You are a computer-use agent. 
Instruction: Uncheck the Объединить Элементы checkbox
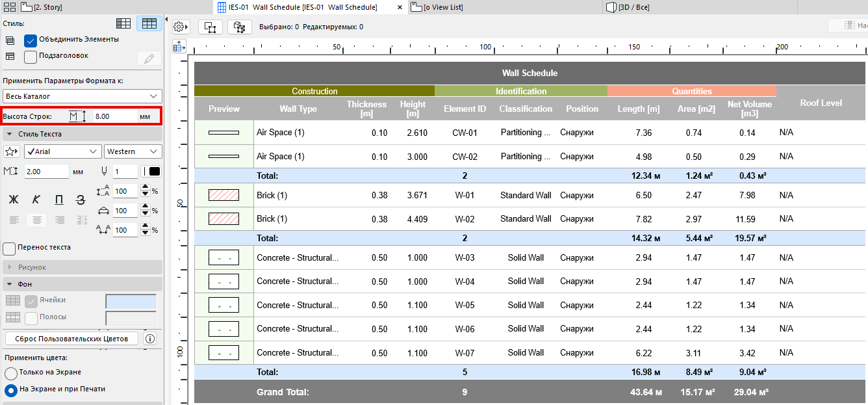point(31,40)
